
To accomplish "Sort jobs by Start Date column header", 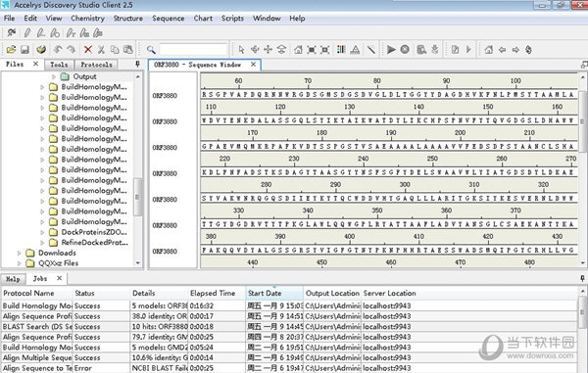I will pyautogui.click(x=274, y=294).
